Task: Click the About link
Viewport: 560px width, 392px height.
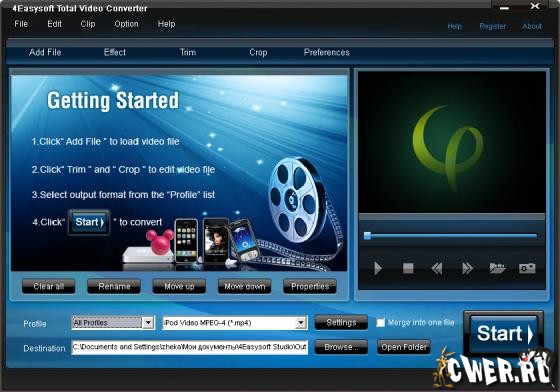Action: 532,26
